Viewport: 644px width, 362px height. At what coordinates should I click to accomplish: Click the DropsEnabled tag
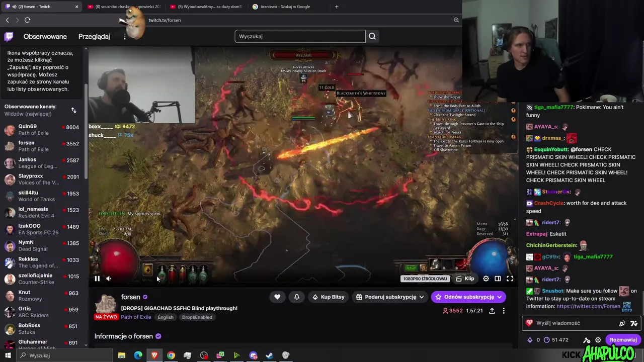tap(197, 317)
